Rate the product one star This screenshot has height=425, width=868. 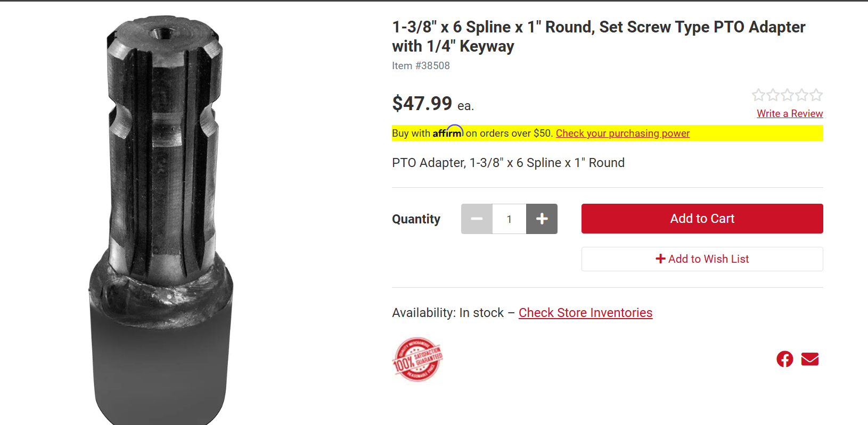point(758,95)
